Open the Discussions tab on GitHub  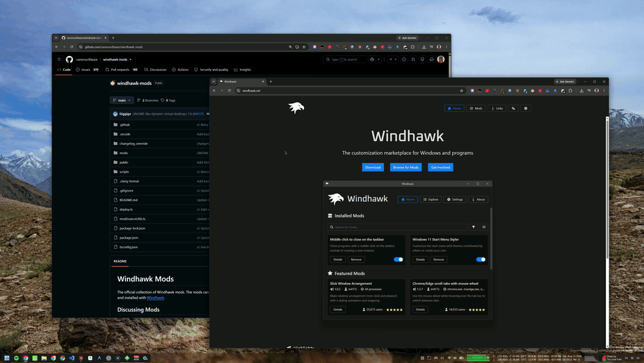coord(155,70)
